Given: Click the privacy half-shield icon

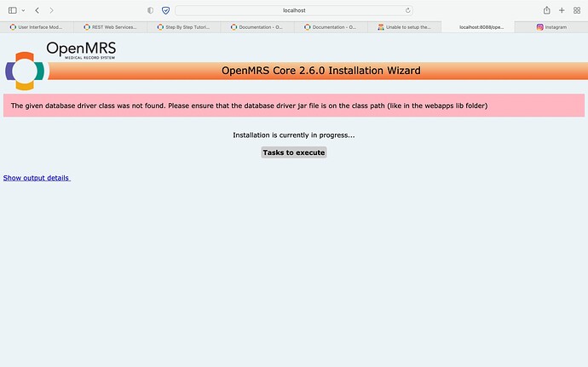Looking at the screenshot, I should tap(150, 10).
